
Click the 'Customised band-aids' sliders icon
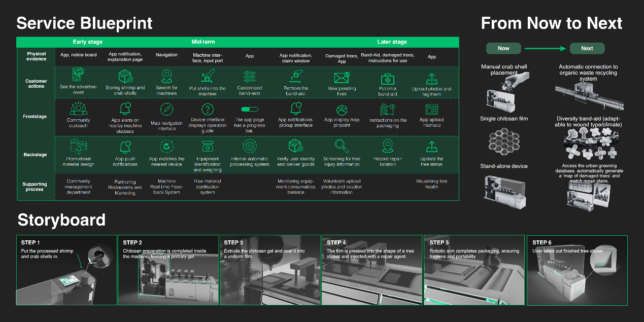[249, 77]
